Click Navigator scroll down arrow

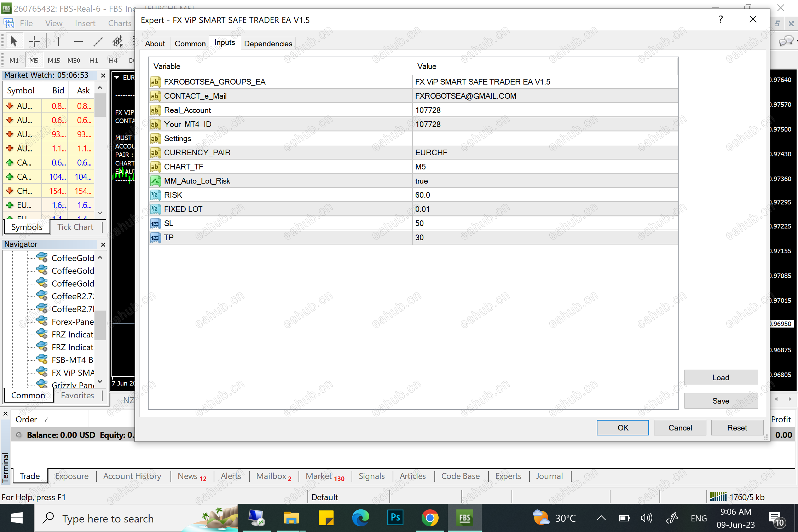tap(100, 382)
